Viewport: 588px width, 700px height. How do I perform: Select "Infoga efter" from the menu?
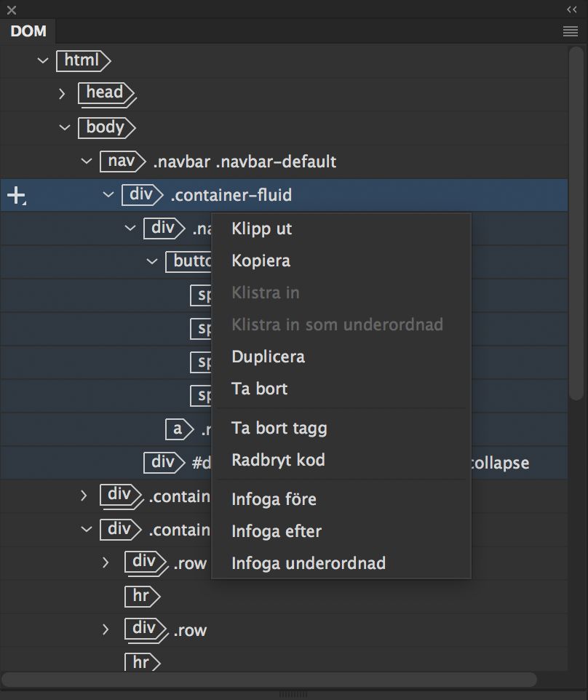click(276, 531)
